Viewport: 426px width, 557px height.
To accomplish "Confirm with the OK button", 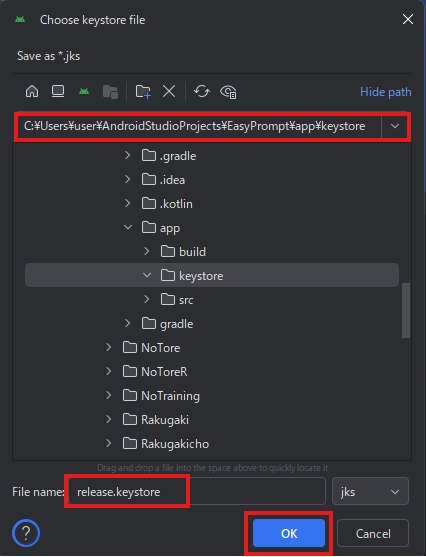I will pos(289,533).
